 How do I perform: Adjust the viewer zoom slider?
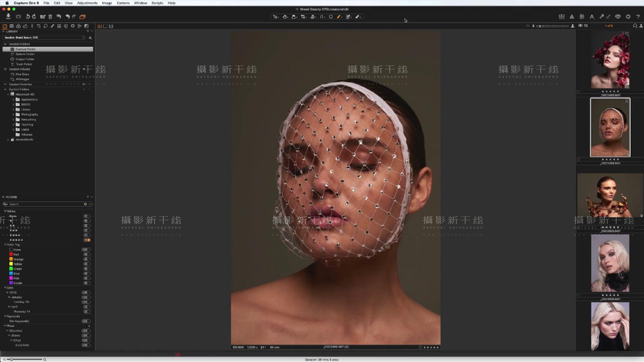pos(553,26)
